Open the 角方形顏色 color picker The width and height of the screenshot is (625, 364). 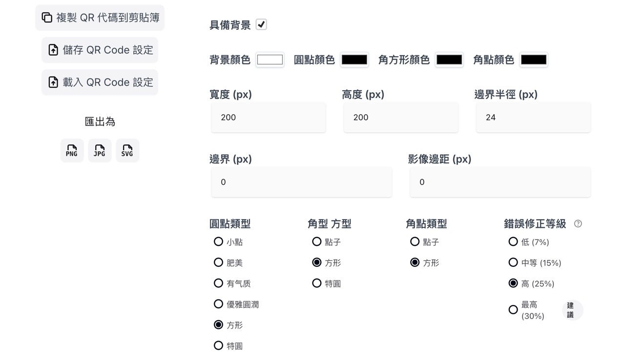click(x=449, y=60)
